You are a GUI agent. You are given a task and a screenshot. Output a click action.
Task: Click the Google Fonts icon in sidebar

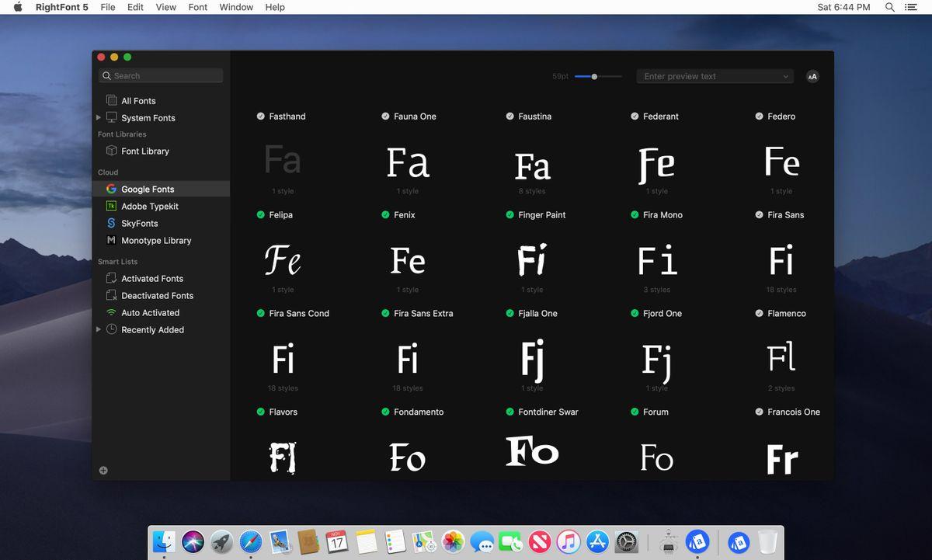click(112, 189)
